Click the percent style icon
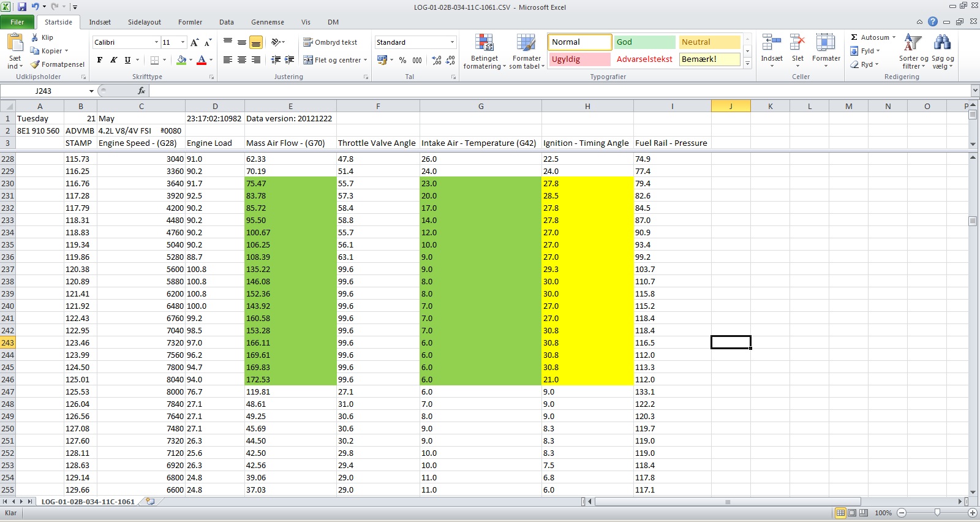 402,60
